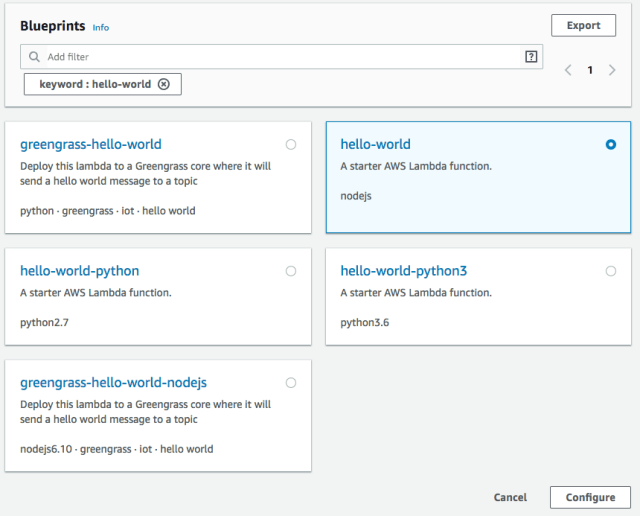The height and width of the screenshot is (516, 640).
Task: Click the hello-world-python blueprint title
Action: 80,271
